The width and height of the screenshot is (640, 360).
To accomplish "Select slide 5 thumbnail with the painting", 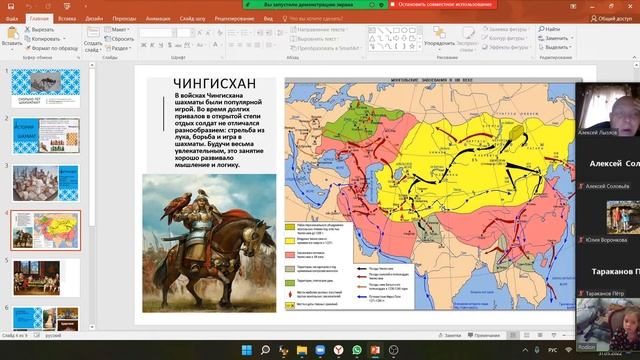I will click(x=46, y=278).
